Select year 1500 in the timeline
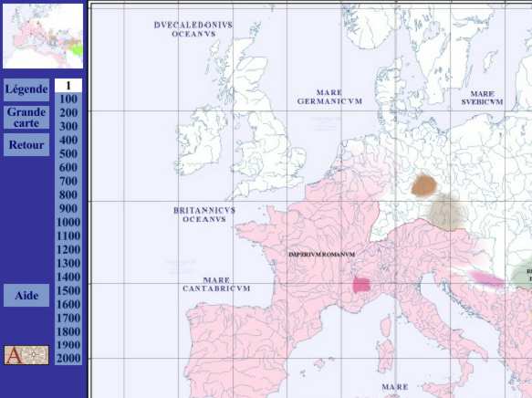This screenshot has height=398, width=532. point(68,290)
